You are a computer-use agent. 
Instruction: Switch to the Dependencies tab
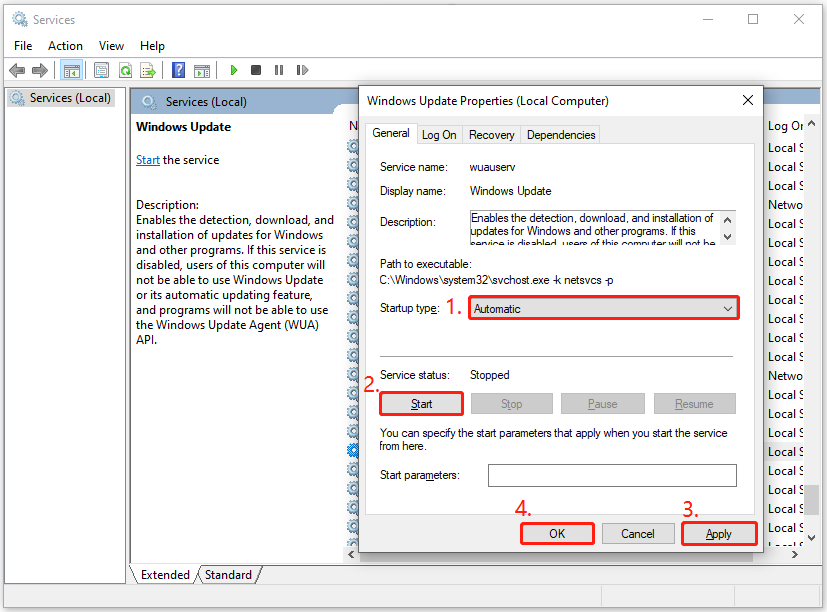[561, 135]
